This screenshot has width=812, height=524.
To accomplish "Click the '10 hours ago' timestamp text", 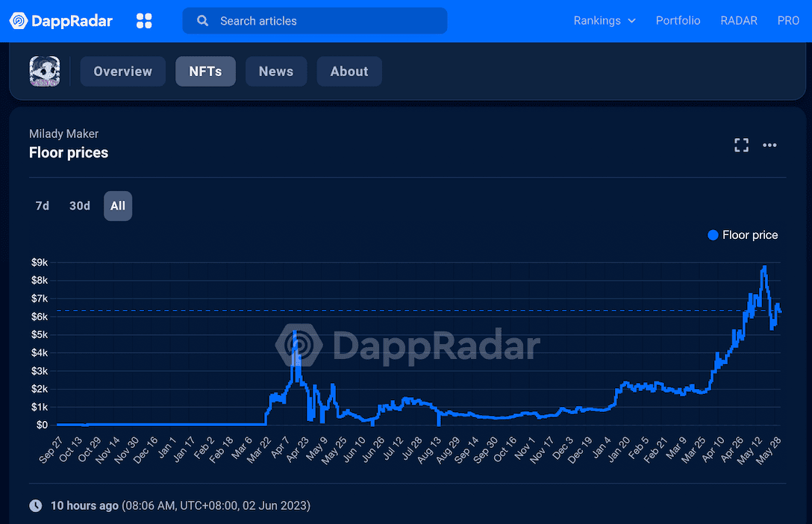I will click(84, 505).
